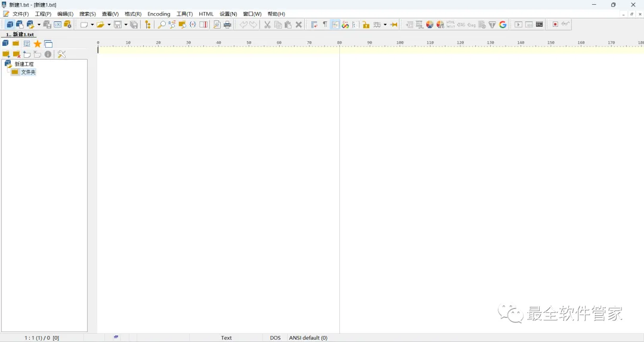Open the 帮助(H) menu
Viewport: 644px width, 342px height.
(x=277, y=14)
